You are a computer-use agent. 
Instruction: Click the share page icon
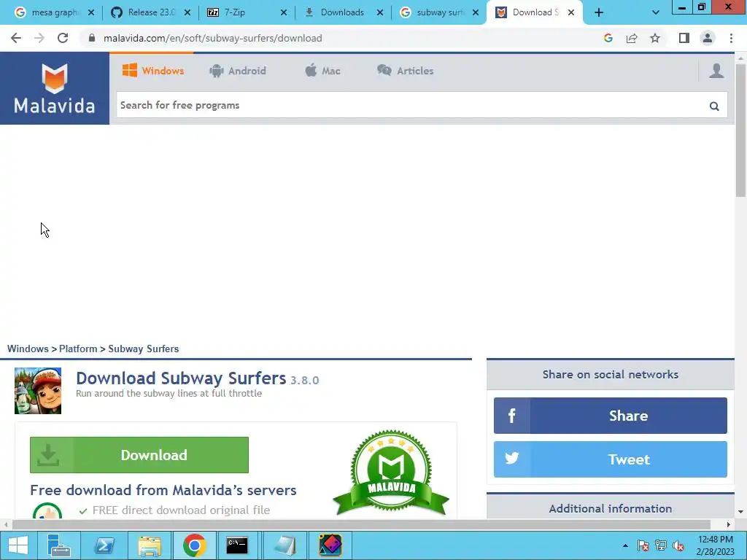(x=632, y=38)
